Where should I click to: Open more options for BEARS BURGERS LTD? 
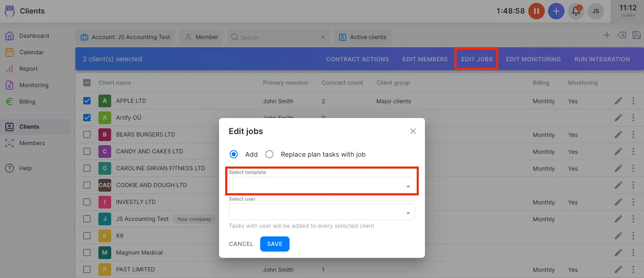633,134
